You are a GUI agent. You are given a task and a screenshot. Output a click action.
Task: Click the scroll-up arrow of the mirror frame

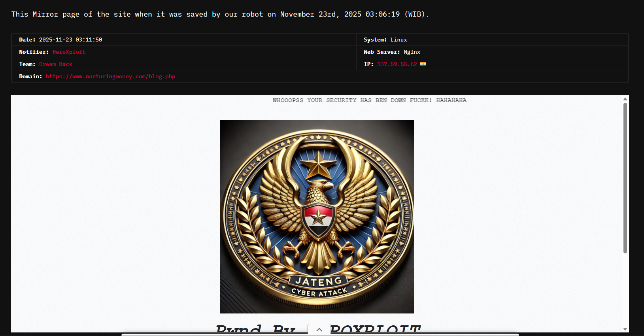[625, 99]
